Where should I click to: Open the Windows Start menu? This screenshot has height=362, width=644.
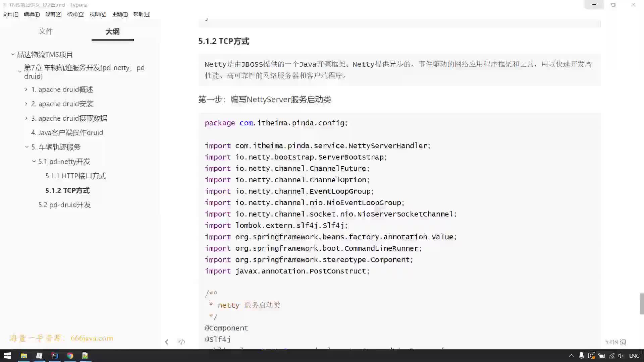[x=7, y=356]
